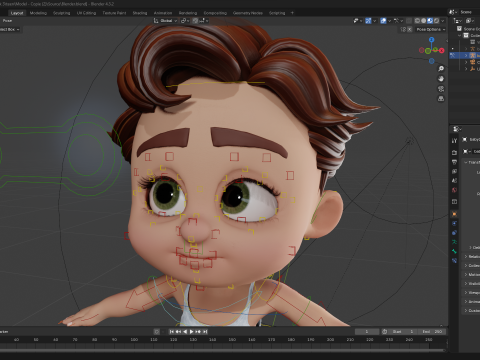Viewport: 480px width, 360px height.
Task: Open the overlays options dropdown arrow
Action: click(x=389, y=21)
